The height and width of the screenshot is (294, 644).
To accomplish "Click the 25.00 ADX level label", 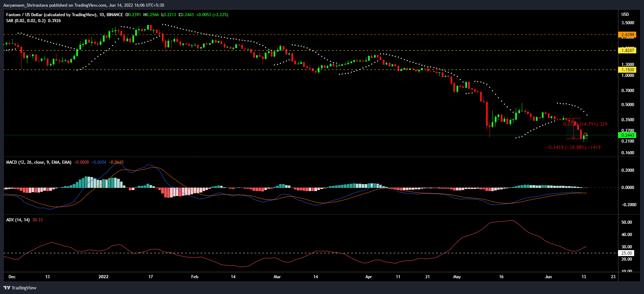I will tap(627, 253).
